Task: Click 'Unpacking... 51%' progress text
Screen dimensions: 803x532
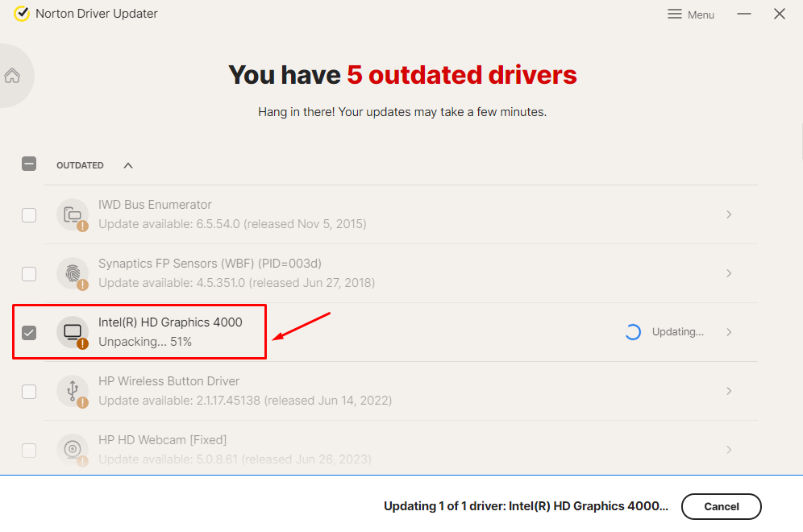Action: point(145,342)
